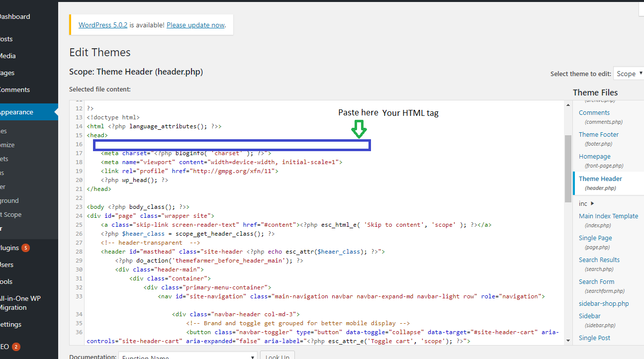Open the Appearance menu

(x=29, y=112)
